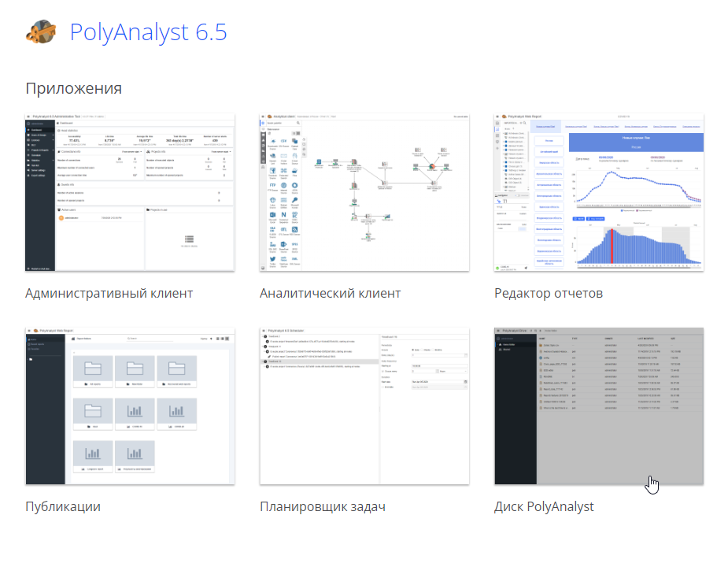728x578 pixels.
Task: Click the Публикации label
Action: click(x=63, y=506)
